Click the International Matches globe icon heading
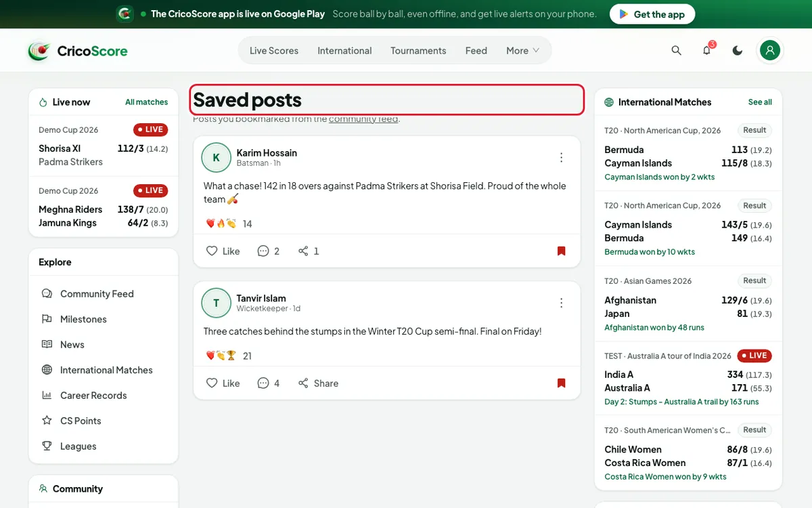 pyautogui.click(x=658, y=102)
